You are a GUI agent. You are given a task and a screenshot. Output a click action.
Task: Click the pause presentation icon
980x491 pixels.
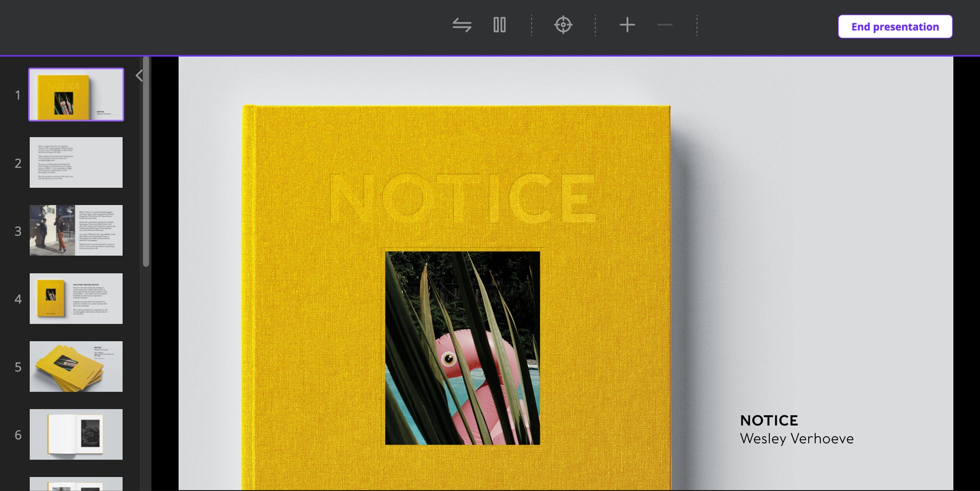click(499, 25)
